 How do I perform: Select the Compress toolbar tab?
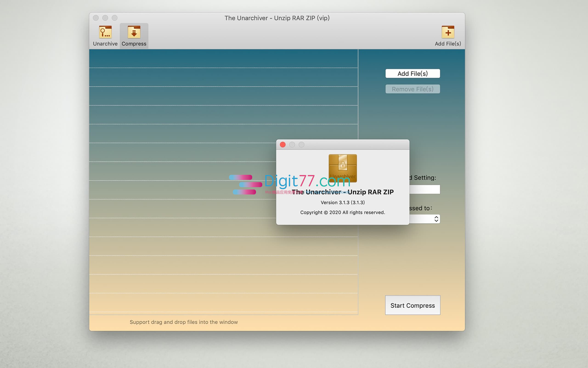pyautogui.click(x=134, y=36)
